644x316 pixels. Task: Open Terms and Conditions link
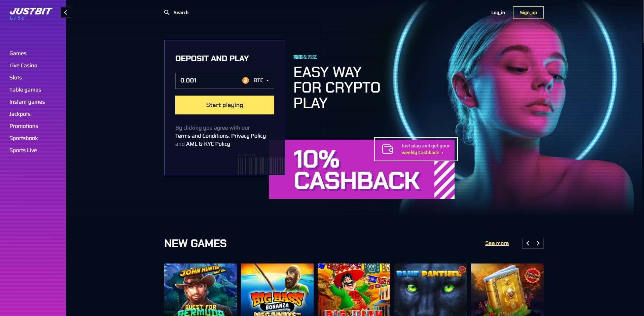202,136
